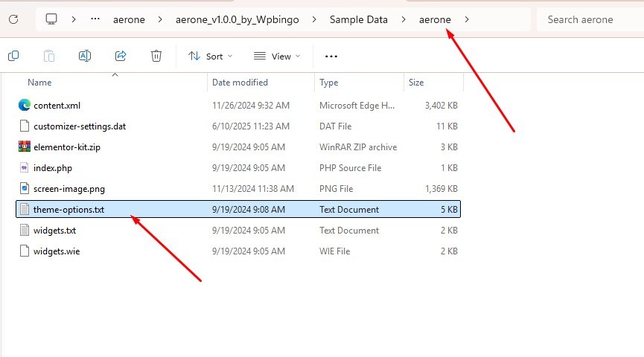Click the 6/10/2025 11:23 AM date cell

[x=251, y=126]
